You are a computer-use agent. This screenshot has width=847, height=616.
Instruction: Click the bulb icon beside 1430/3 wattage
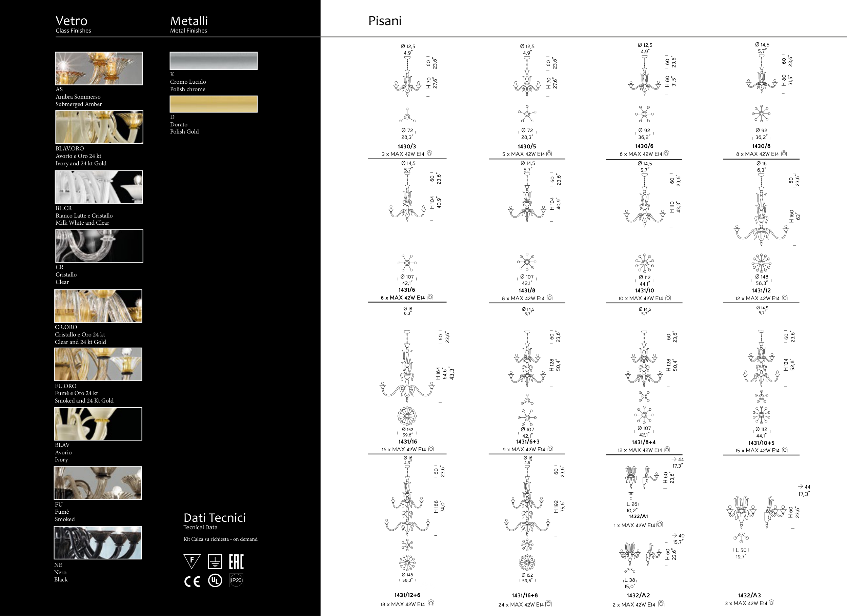429,153
